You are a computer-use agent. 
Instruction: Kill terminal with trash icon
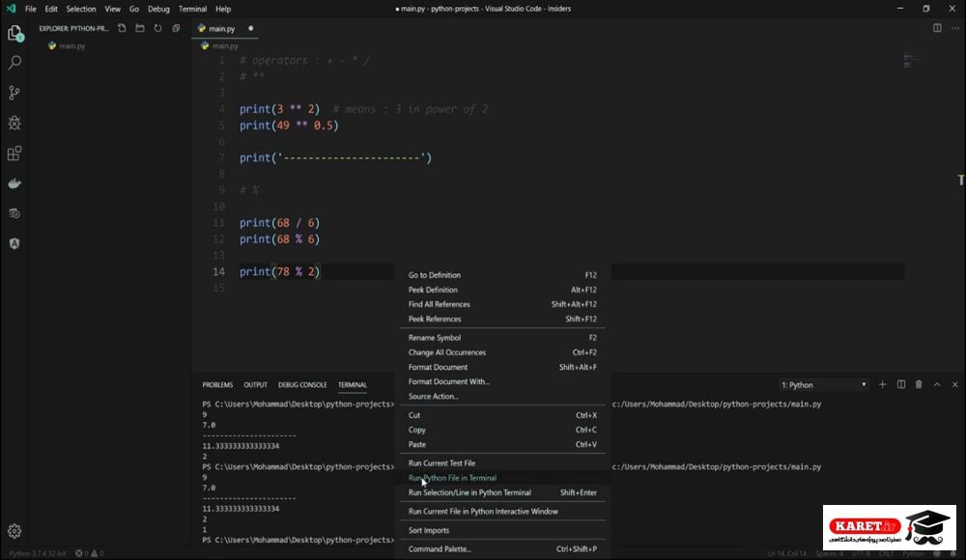pos(919,384)
